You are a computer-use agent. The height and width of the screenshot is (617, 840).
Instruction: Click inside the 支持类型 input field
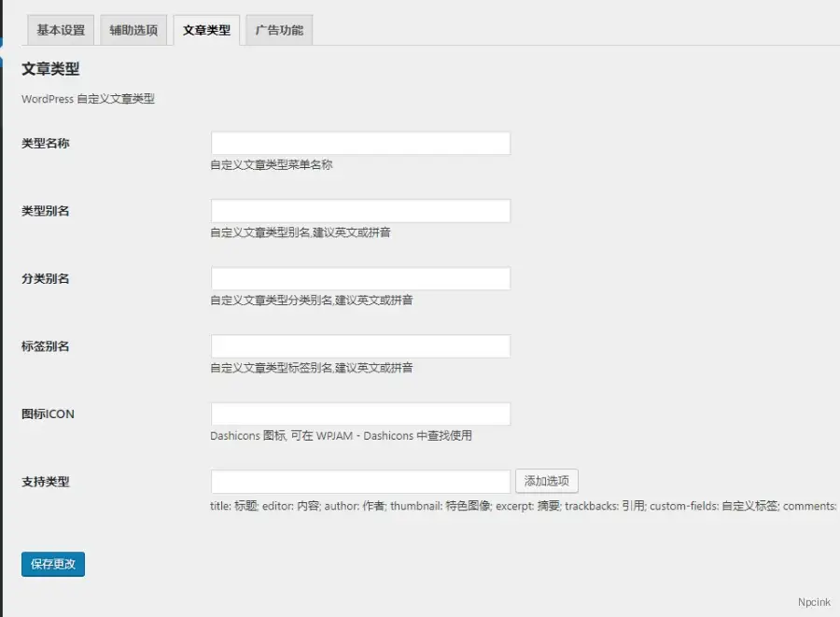click(x=360, y=480)
